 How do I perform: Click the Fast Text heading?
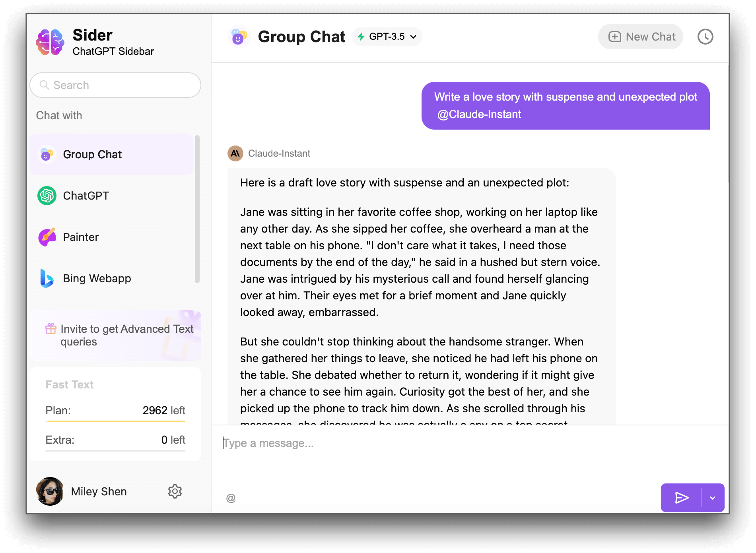pos(70,384)
